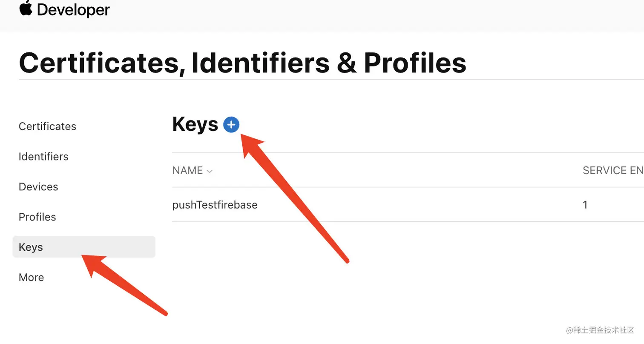Open the Developer home link
The height and width of the screenshot is (344, 644).
coord(73,10)
